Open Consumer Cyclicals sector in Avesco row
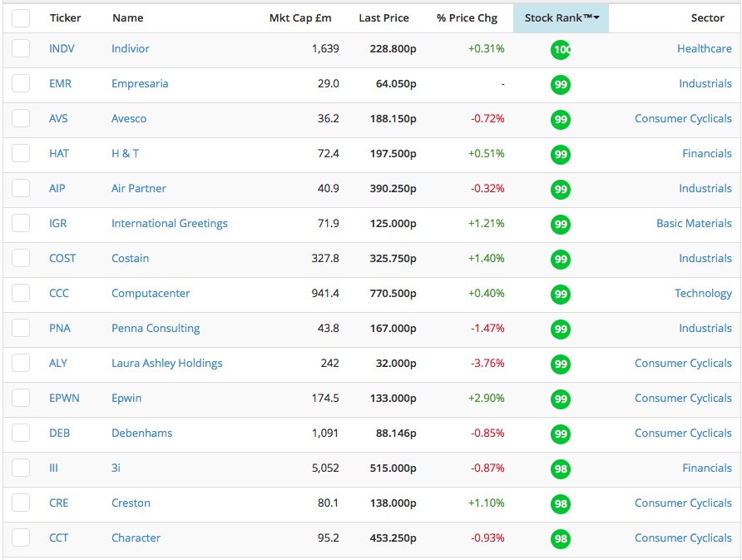Screen dimensions: 742x560 coord(683,119)
